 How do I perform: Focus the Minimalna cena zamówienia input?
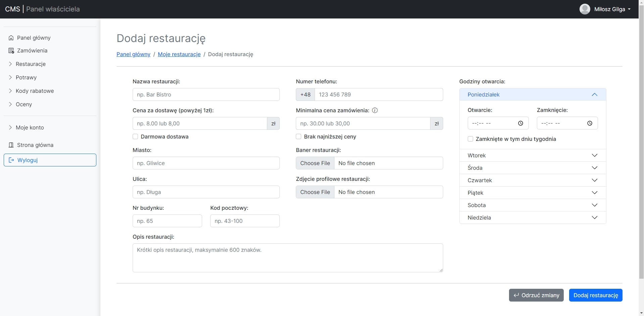pos(363,123)
